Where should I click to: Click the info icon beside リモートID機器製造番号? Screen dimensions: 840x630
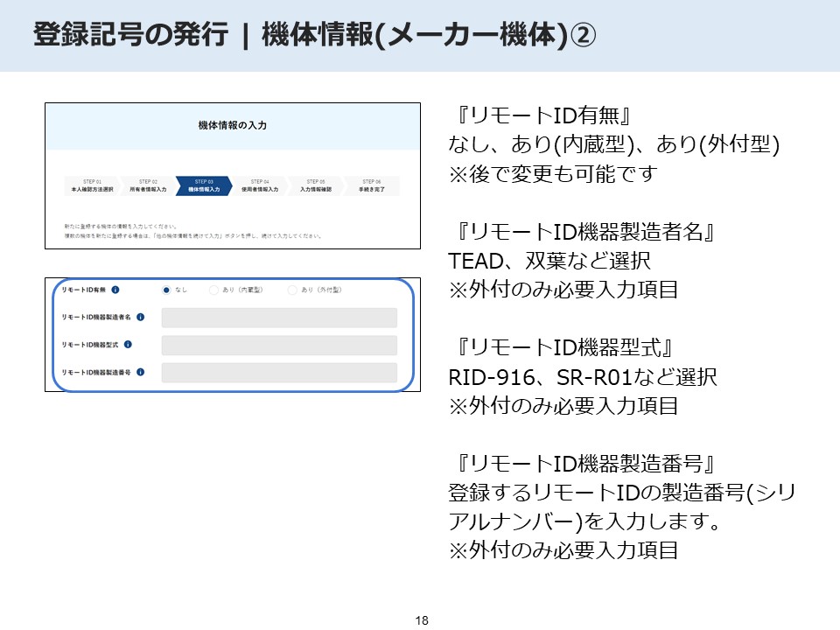click(x=140, y=372)
